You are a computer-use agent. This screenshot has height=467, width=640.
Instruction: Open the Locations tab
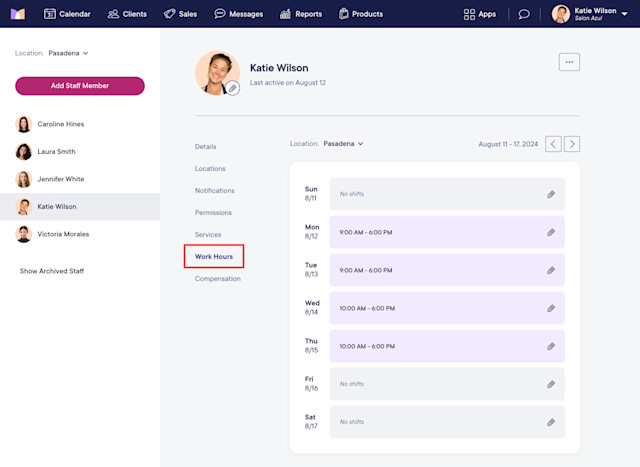click(x=210, y=169)
